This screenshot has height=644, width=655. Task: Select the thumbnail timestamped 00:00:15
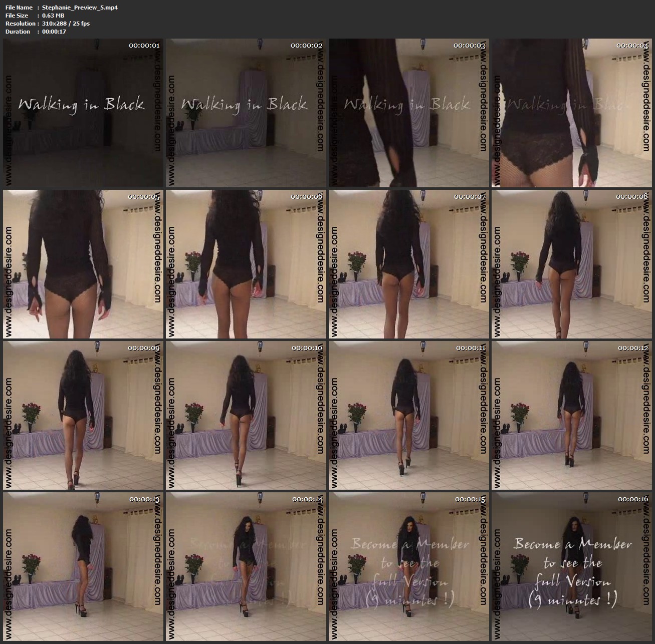click(x=409, y=566)
